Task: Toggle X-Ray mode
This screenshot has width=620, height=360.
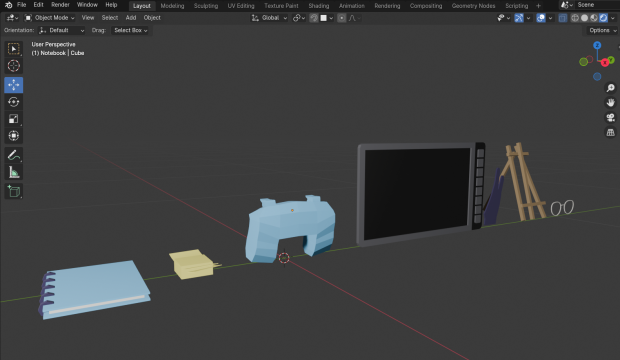Action: pyautogui.click(x=562, y=18)
